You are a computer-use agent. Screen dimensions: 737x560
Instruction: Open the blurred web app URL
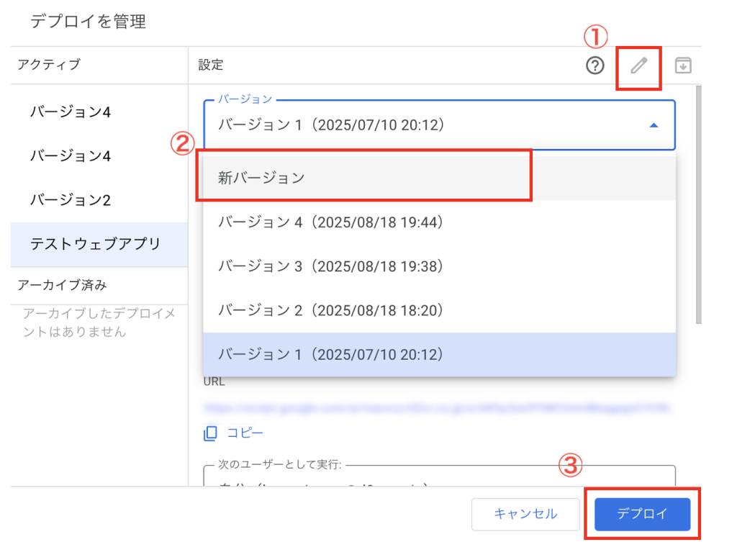click(439, 407)
